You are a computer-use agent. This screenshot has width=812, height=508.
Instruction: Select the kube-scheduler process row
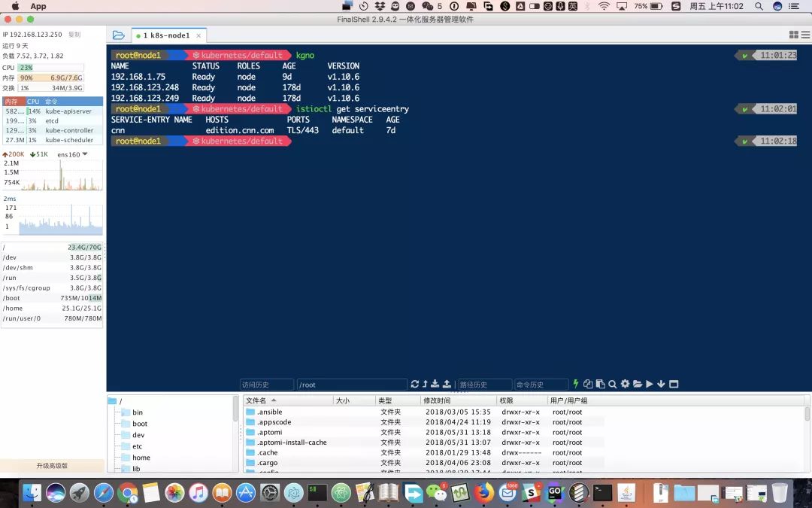pos(53,140)
